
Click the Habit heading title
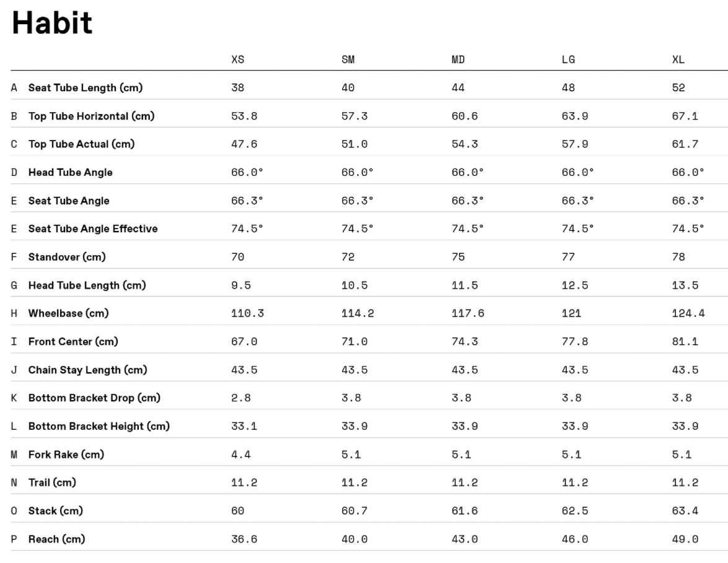click(52, 24)
